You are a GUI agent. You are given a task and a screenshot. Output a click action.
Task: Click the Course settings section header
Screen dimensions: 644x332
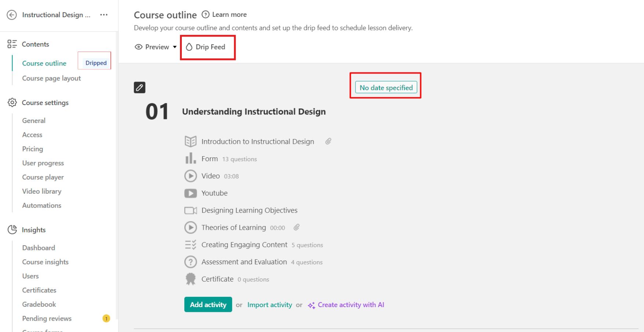(45, 103)
